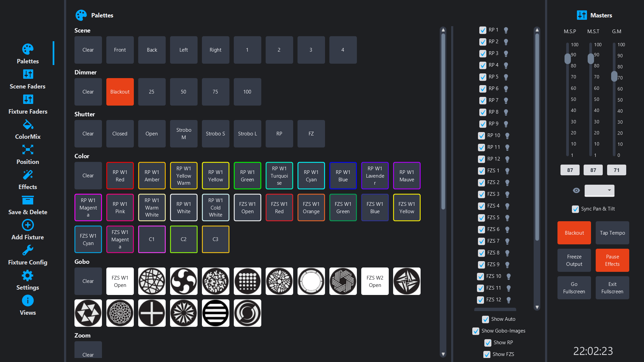The height and width of the screenshot is (362, 644).
Task: Open the dropdown beside the eye icon
Action: pos(599,190)
